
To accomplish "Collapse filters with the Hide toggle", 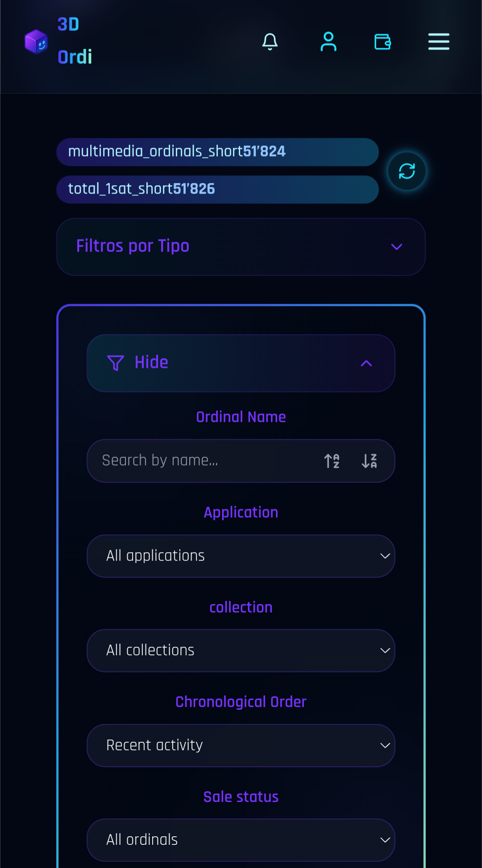I will point(241,363).
